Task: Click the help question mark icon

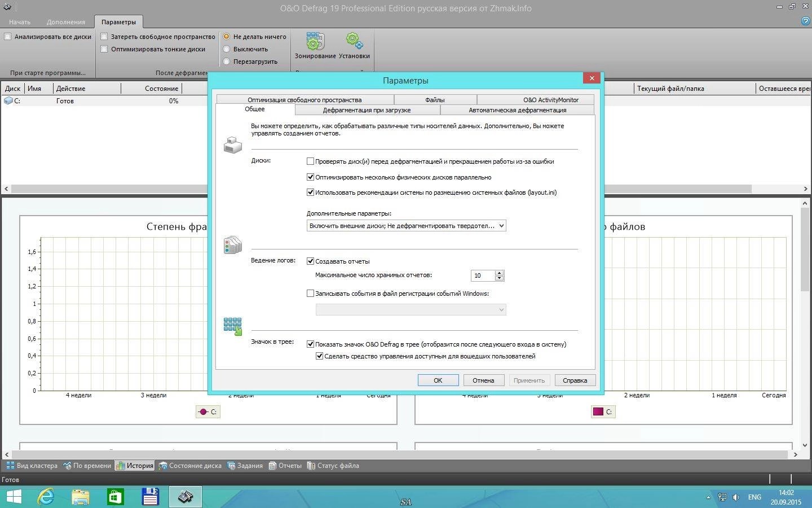Action: [805, 21]
